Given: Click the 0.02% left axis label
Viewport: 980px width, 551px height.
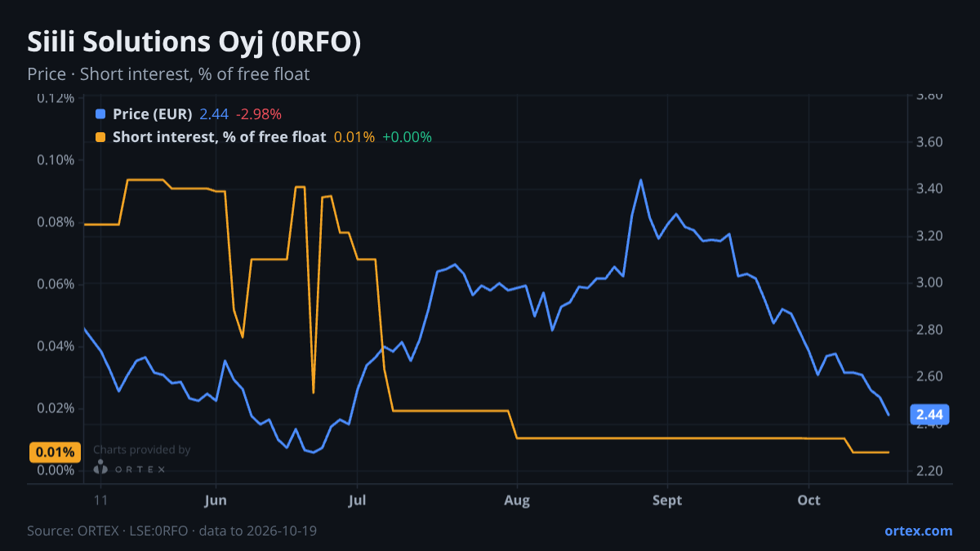Looking at the screenshot, I should pos(56,408).
